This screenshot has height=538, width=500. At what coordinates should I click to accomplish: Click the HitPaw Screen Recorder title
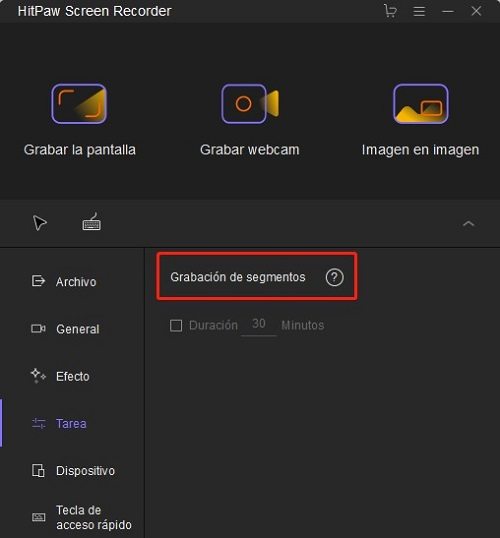[x=95, y=11]
